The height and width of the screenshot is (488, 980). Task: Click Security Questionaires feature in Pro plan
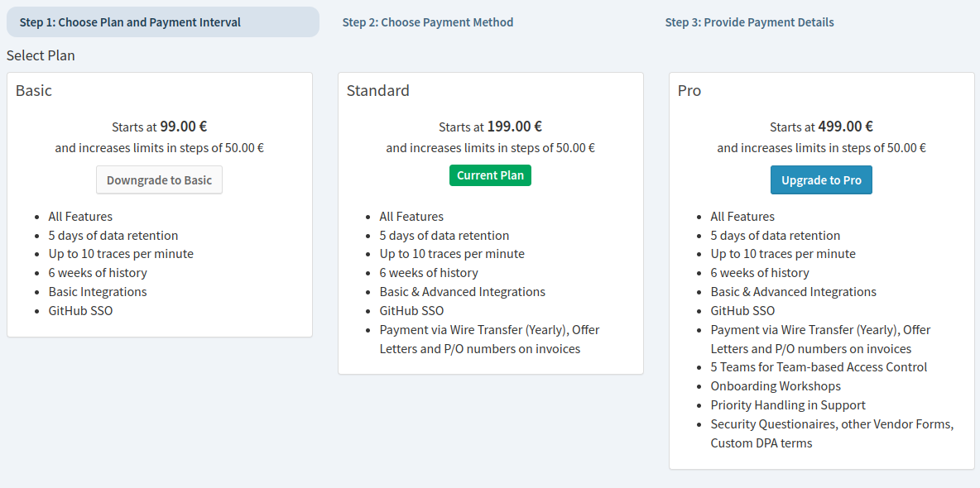click(x=832, y=433)
